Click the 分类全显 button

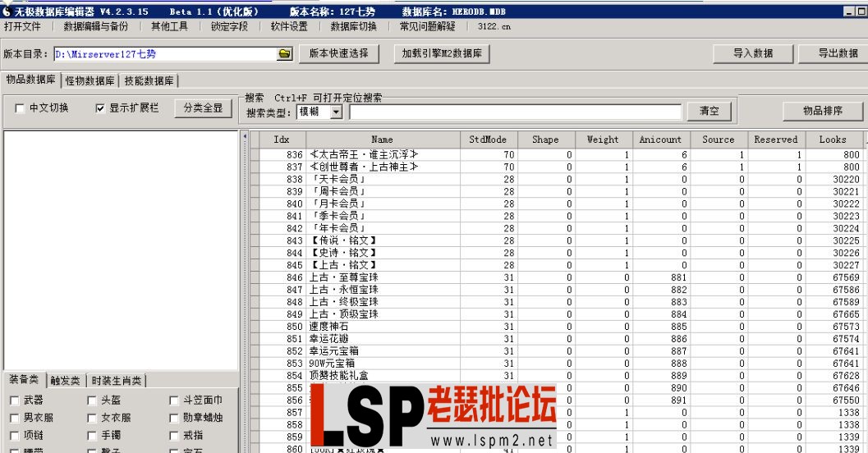(203, 108)
